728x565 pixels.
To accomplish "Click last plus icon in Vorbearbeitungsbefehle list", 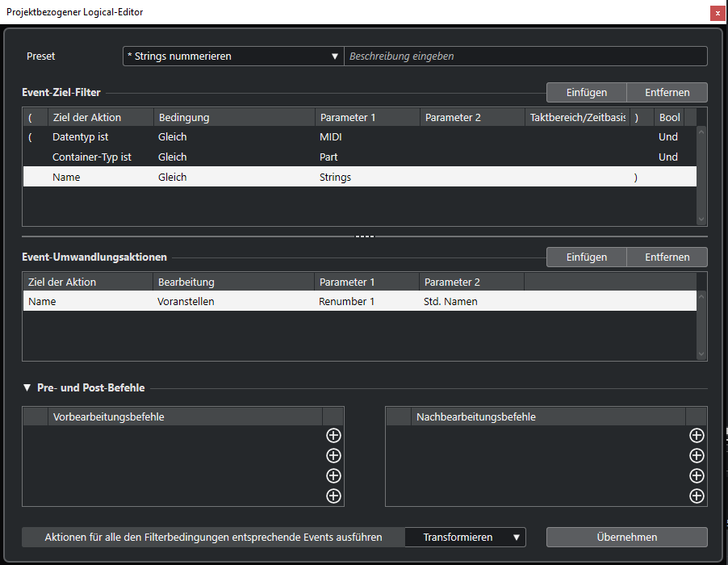I will (x=333, y=496).
